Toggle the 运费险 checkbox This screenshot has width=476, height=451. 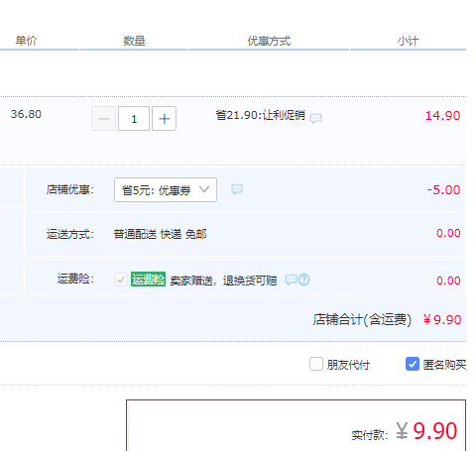[121, 280]
